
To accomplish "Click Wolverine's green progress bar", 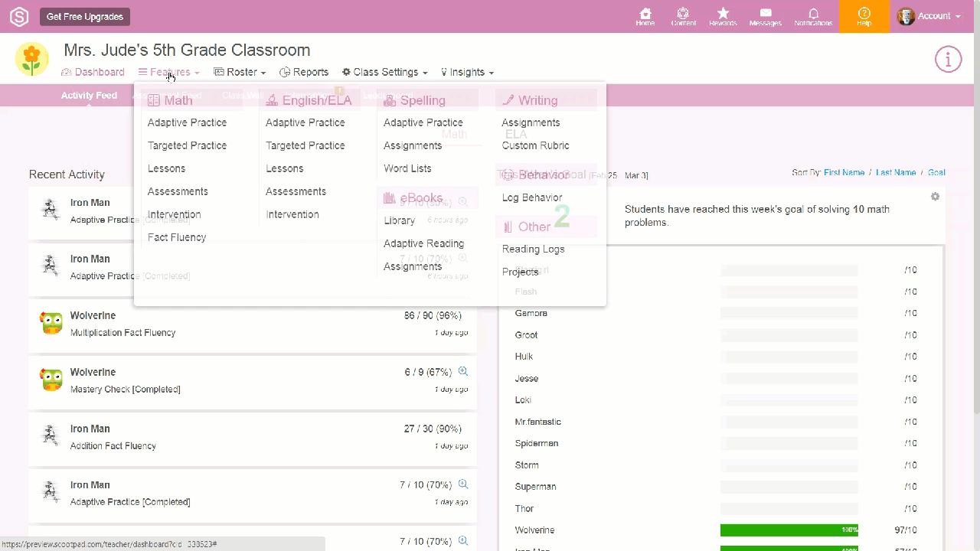I will pyautogui.click(x=789, y=530).
